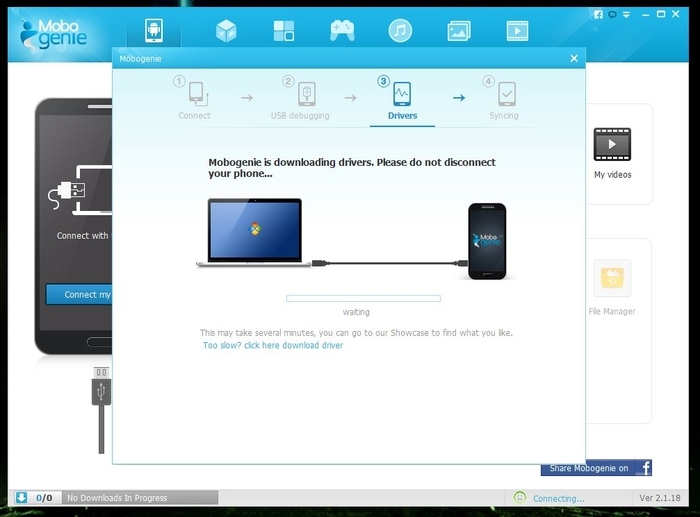Click the driver download progress bar
700x517 pixels.
[x=363, y=298]
